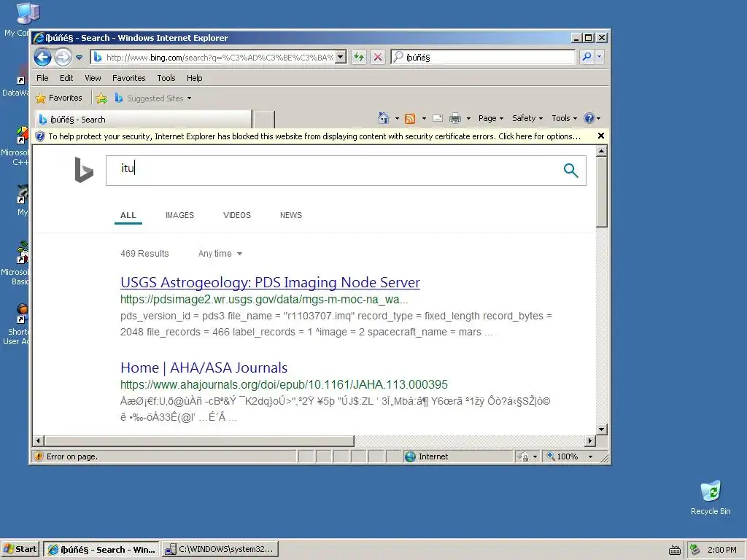This screenshot has width=747, height=560.
Task: Select the Recycle Bin desktop icon
Action: click(x=711, y=497)
